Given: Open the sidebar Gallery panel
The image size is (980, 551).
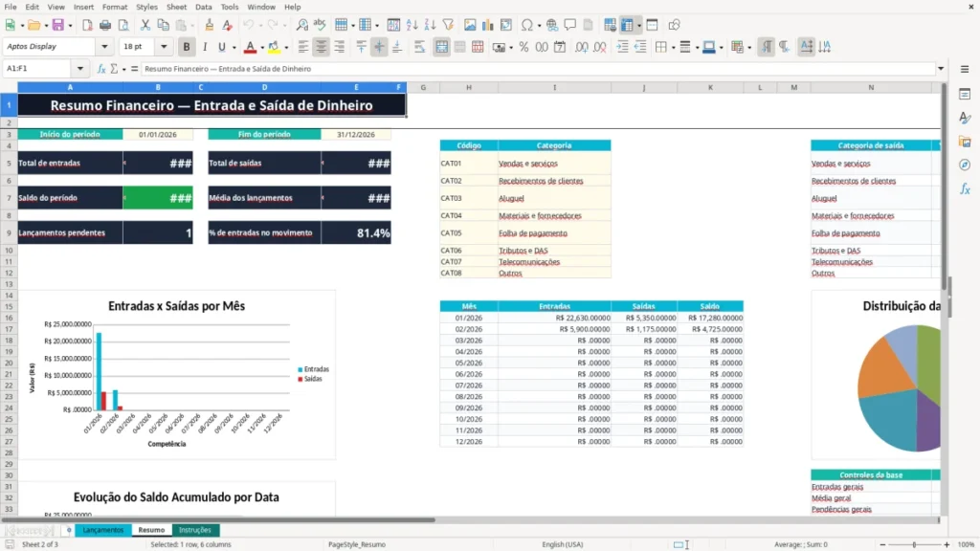Looking at the screenshot, I should (x=965, y=142).
